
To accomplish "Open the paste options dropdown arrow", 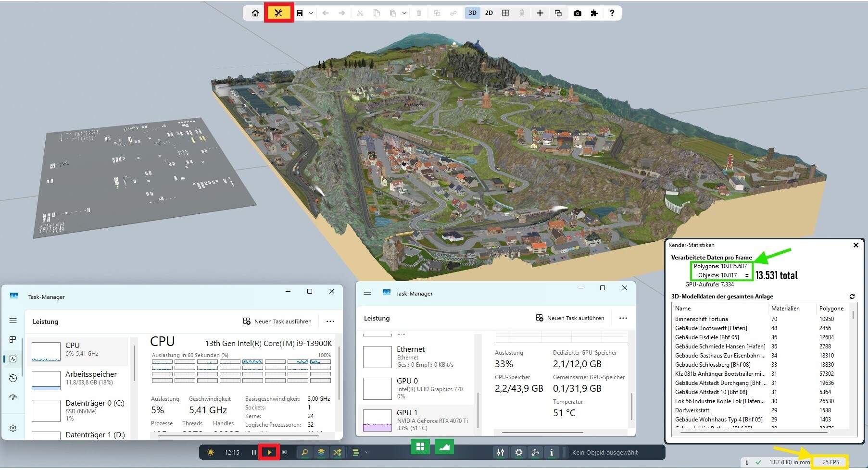I will point(404,13).
